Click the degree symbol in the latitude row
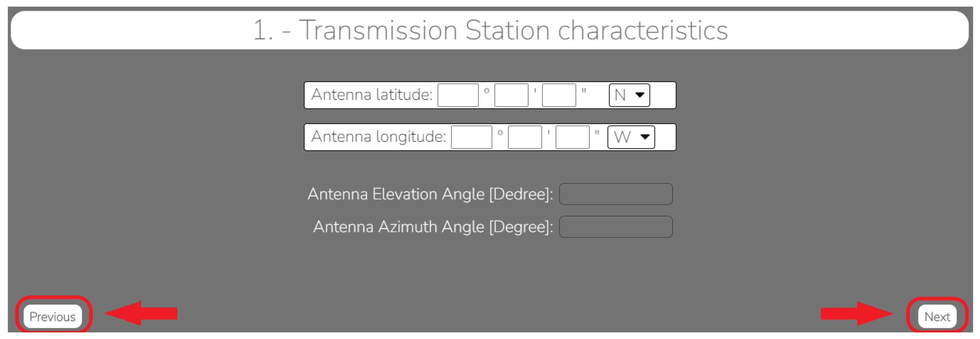The width and height of the screenshot is (980, 339). [486, 91]
